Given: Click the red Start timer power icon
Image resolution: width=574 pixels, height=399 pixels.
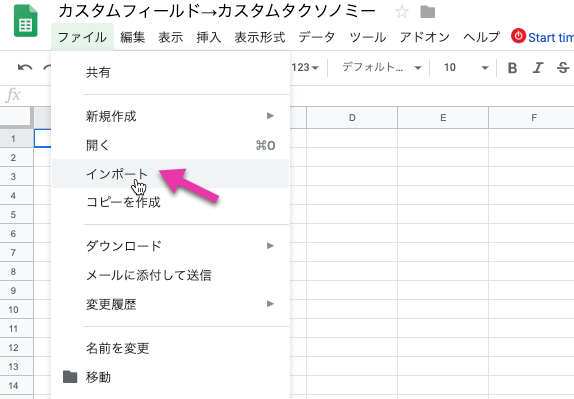Looking at the screenshot, I should point(518,36).
